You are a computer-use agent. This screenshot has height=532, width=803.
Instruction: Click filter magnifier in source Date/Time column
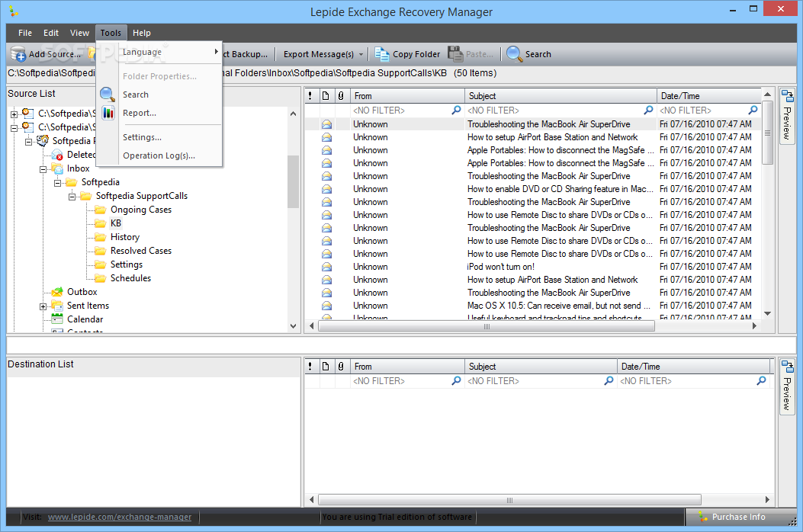tap(753, 110)
